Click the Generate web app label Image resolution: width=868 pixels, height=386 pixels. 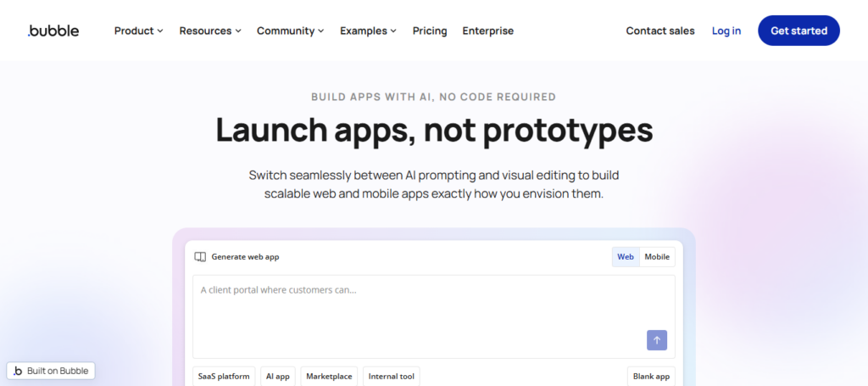click(245, 257)
